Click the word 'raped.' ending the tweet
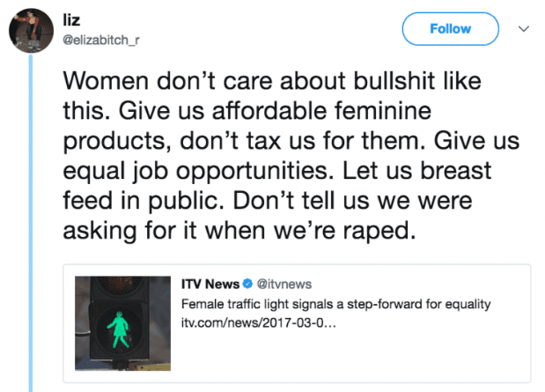Screen dimensions: 545x392 (379, 231)
